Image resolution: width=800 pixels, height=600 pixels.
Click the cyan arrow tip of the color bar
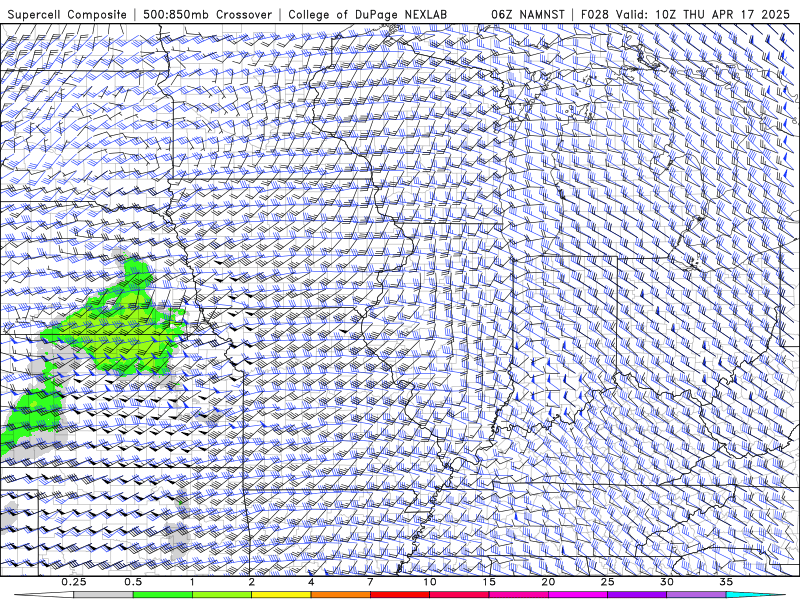(x=756, y=595)
